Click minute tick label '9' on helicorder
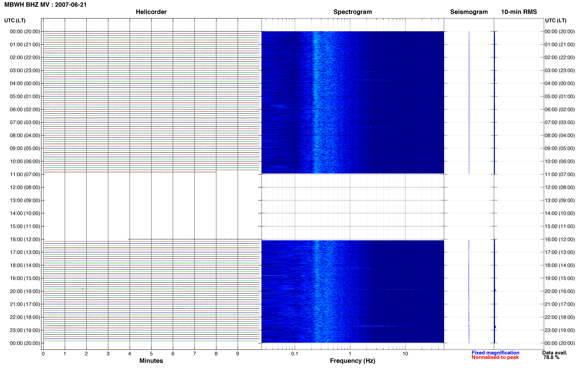The width and height of the screenshot is (588, 368). 238,354
